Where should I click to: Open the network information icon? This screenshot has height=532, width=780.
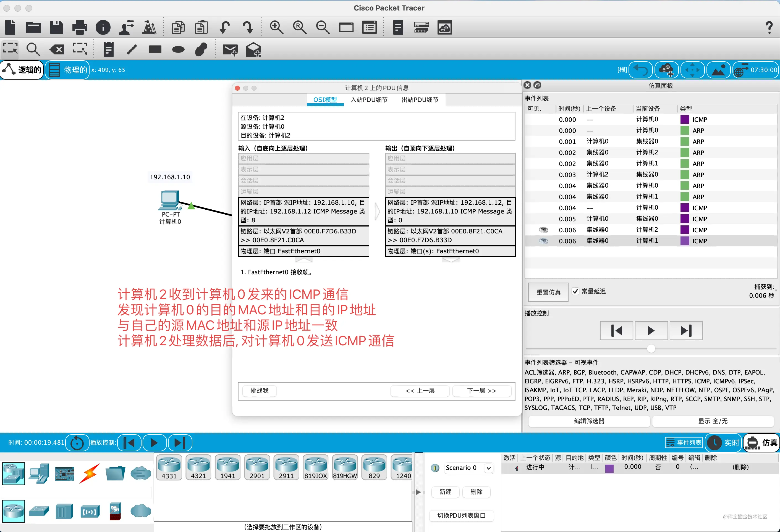tap(103, 27)
